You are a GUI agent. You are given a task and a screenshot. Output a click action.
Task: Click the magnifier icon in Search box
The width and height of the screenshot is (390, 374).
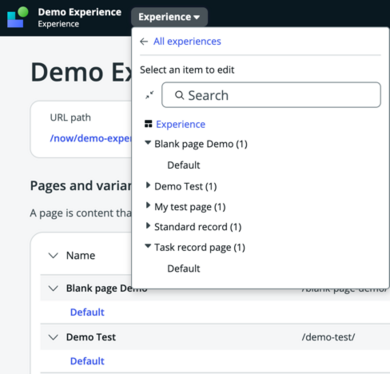pos(179,95)
